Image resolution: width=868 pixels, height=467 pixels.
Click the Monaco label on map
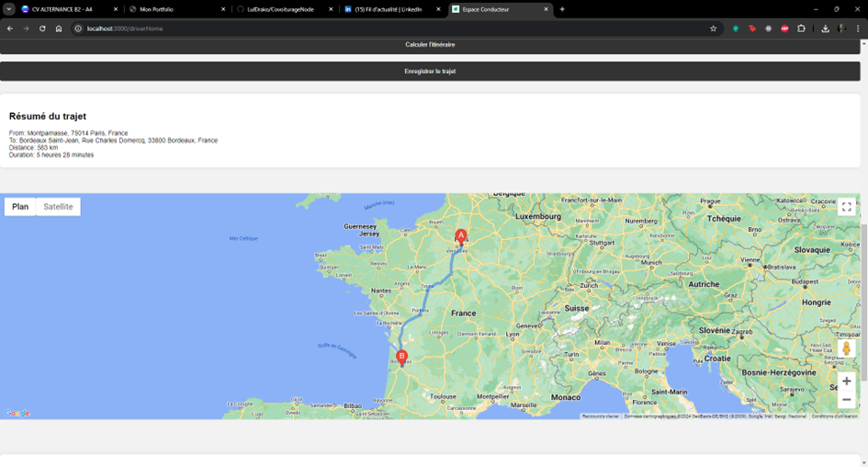(x=566, y=397)
